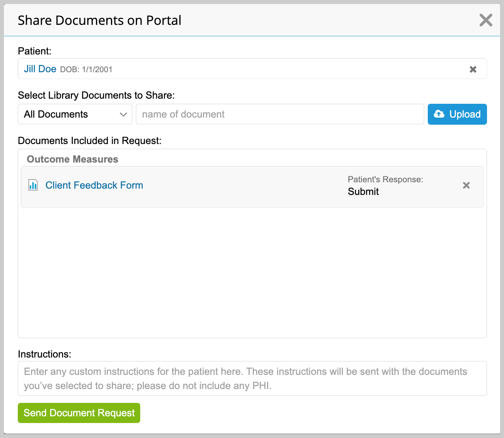Click Send Document Request
504x438 pixels.
point(79,413)
